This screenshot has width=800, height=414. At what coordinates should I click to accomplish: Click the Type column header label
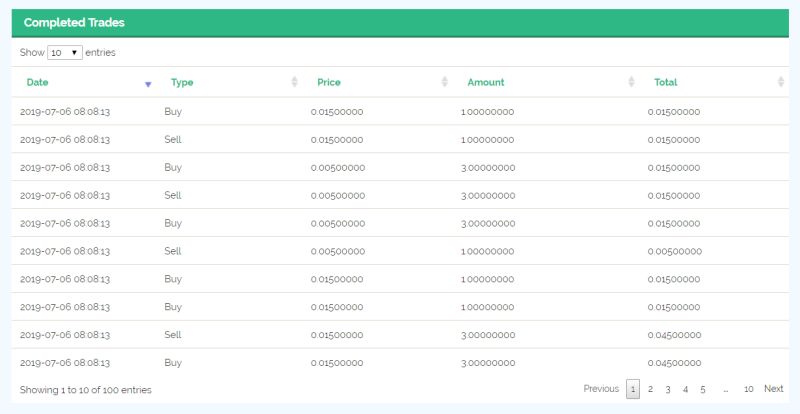[182, 82]
